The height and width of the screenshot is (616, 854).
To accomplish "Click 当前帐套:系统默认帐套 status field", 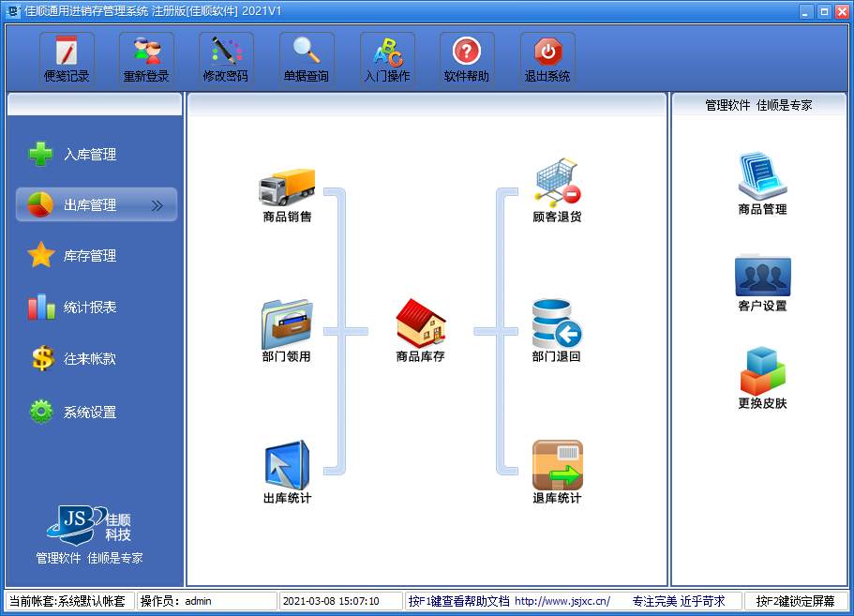I will tap(69, 601).
